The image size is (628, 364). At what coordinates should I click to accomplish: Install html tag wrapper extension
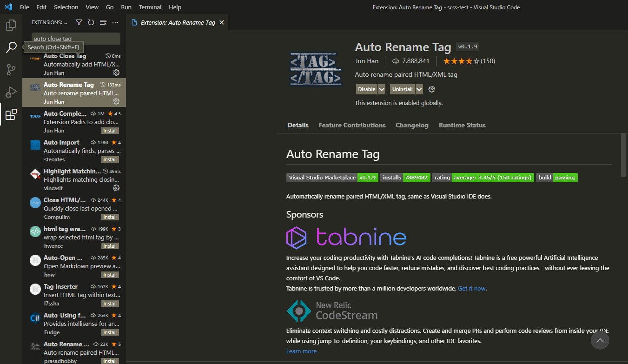click(110, 246)
